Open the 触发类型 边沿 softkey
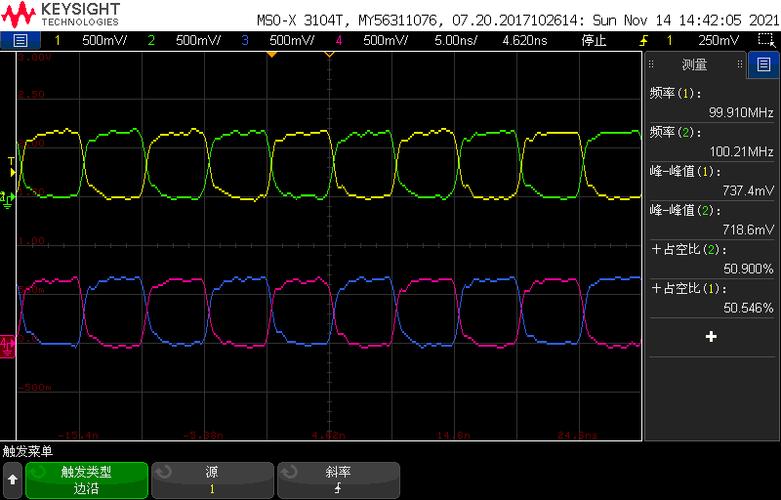The image size is (781, 500). tap(87, 480)
